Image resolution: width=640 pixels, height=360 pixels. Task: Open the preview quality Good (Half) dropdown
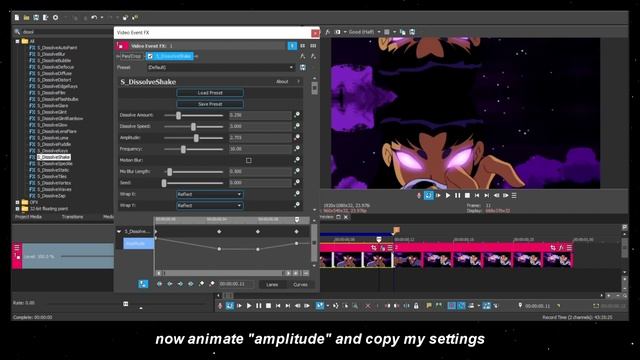(363, 31)
